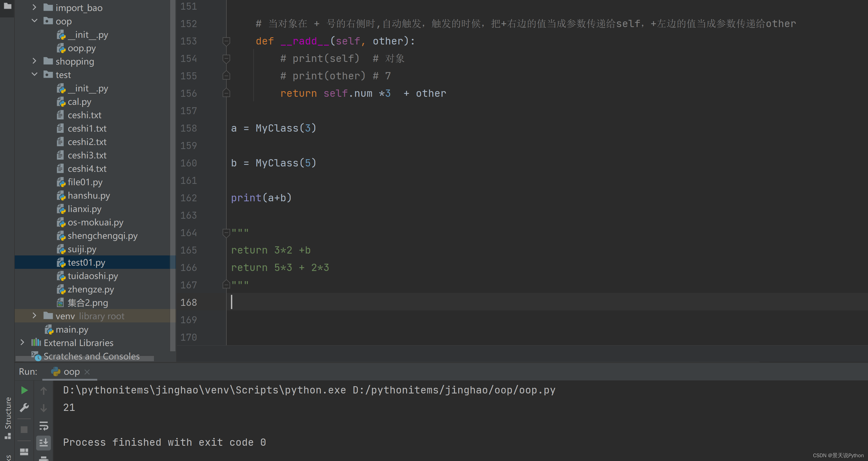Click the python.exe command line in console
The height and width of the screenshot is (461, 868).
[309, 390]
